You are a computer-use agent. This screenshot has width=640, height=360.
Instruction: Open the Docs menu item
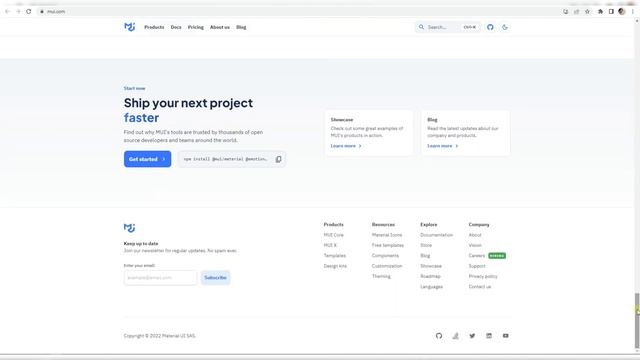pyautogui.click(x=176, y=27)
